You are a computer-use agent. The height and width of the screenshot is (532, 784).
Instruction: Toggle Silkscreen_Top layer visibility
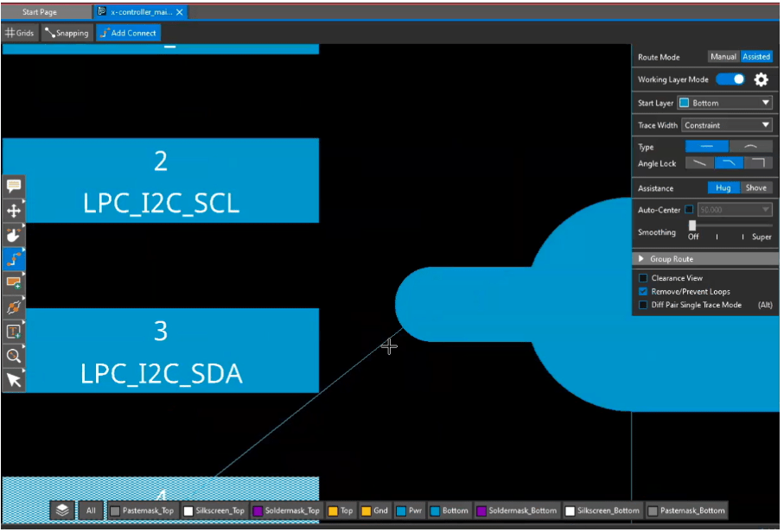pyautogui.click(x=214, y=510)
